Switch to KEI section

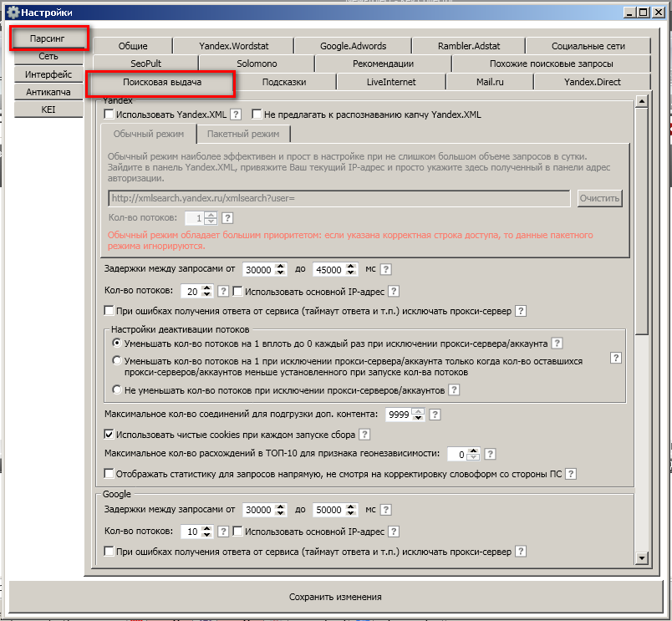click(x=48, y=109)
